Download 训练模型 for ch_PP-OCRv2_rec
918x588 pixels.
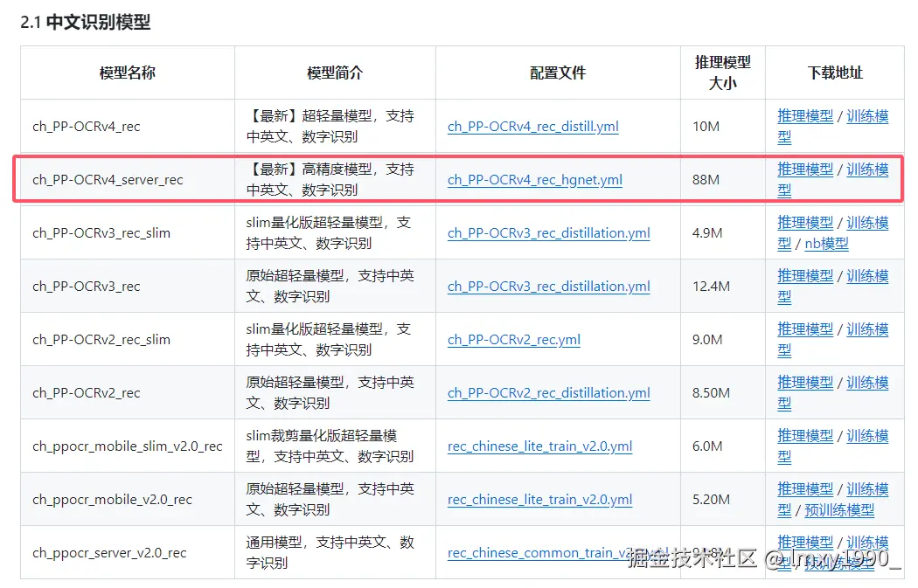click(x=867, y=382)
